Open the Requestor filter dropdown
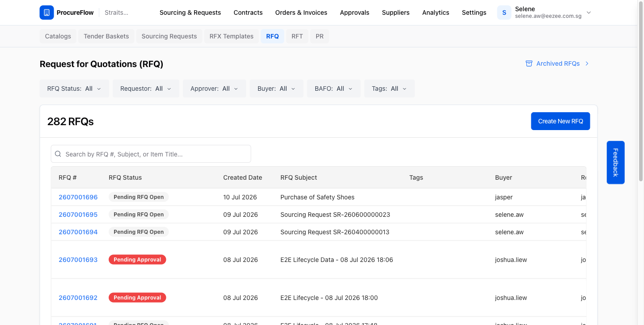644x325 pixels. tap(146, 89)
